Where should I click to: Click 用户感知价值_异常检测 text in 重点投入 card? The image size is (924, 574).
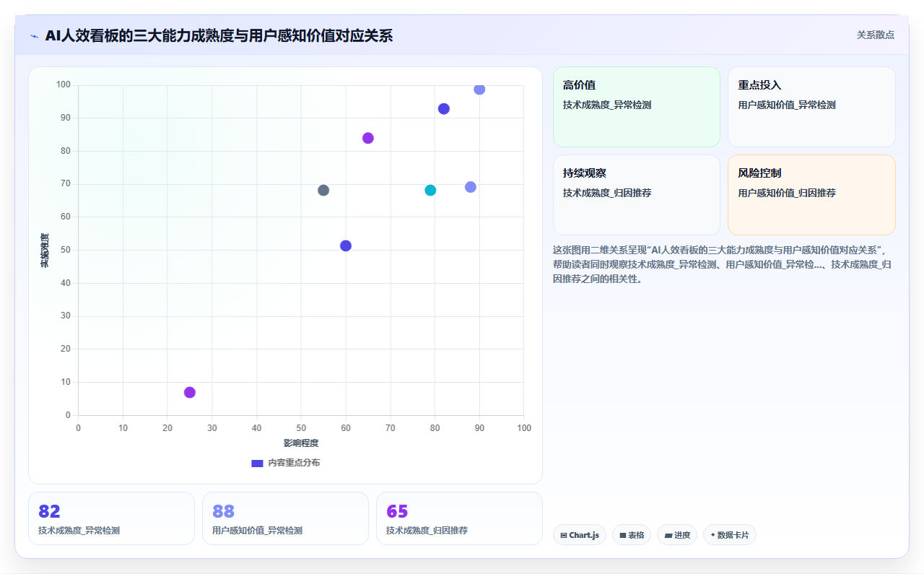787,105
